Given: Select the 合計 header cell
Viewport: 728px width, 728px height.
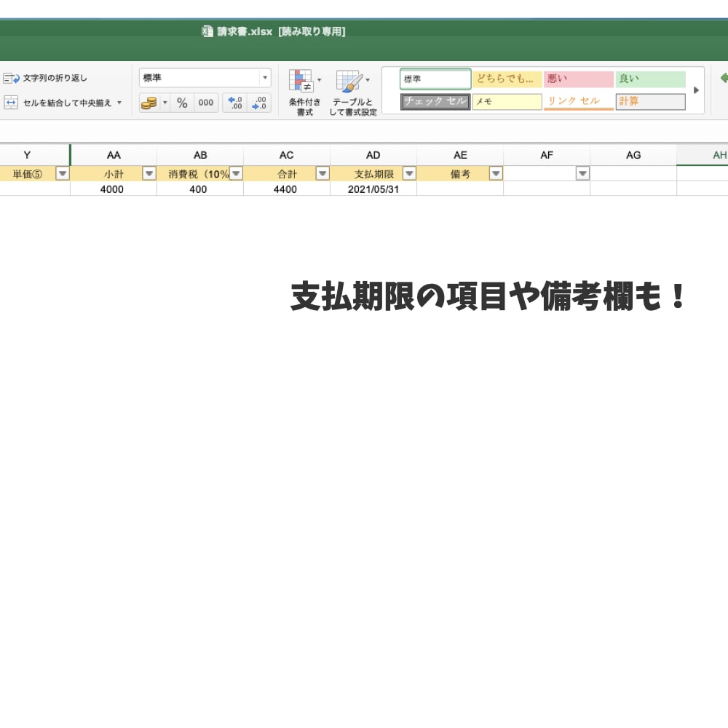Looking at the screenshot, I should point(287,174).
